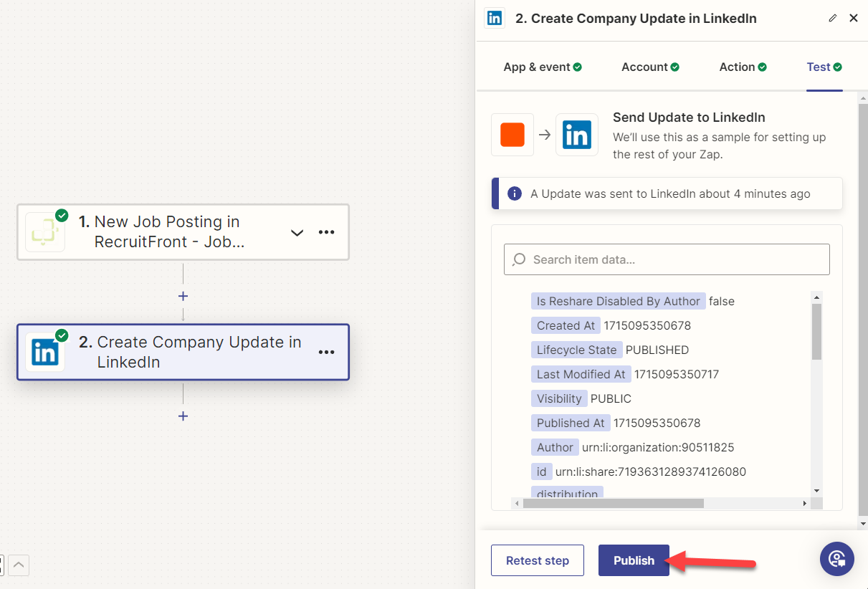The width and height of the screenshot is (868, 589).
Task: Open step 1 three-dot menu
Action: tap(327, 232)
